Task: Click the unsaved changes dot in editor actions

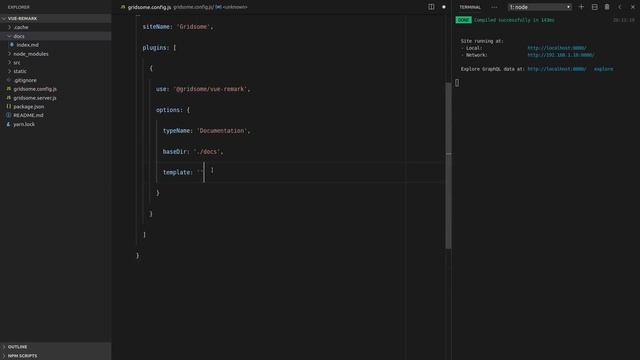Action: click(444, 7)
